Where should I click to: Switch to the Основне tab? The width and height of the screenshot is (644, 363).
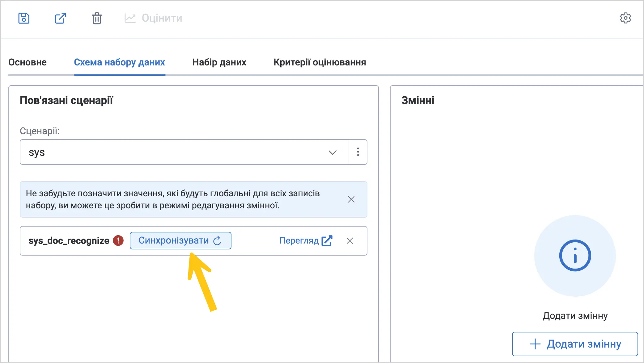click(x=28, y=62)
